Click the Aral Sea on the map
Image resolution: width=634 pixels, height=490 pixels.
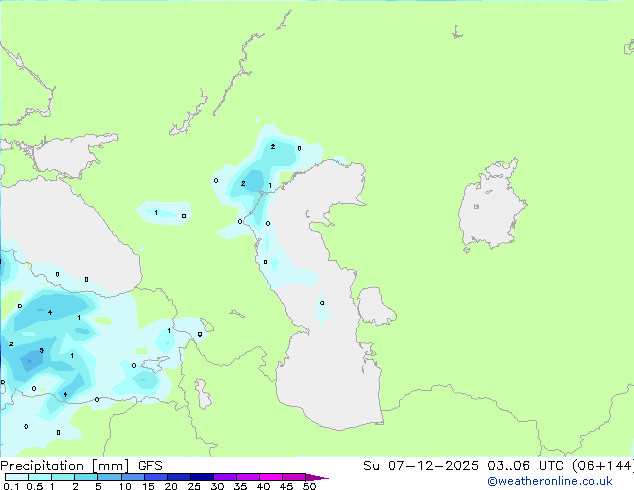coord(490,208)
